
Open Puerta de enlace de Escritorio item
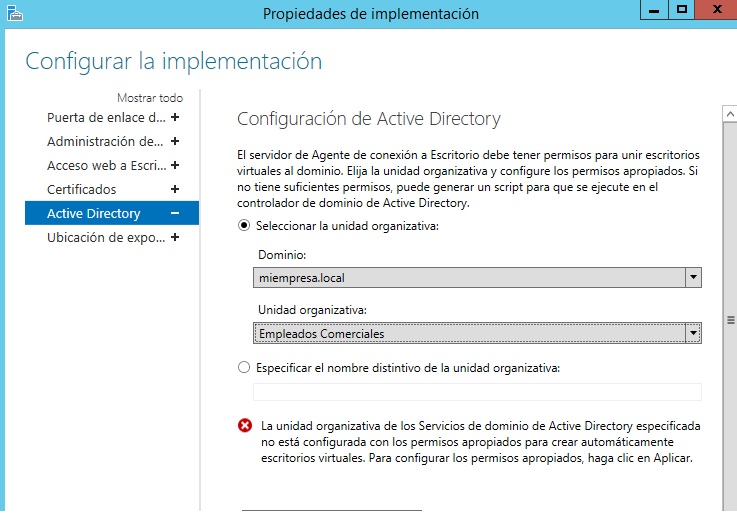pyautogui.click(x=106, y=117)
